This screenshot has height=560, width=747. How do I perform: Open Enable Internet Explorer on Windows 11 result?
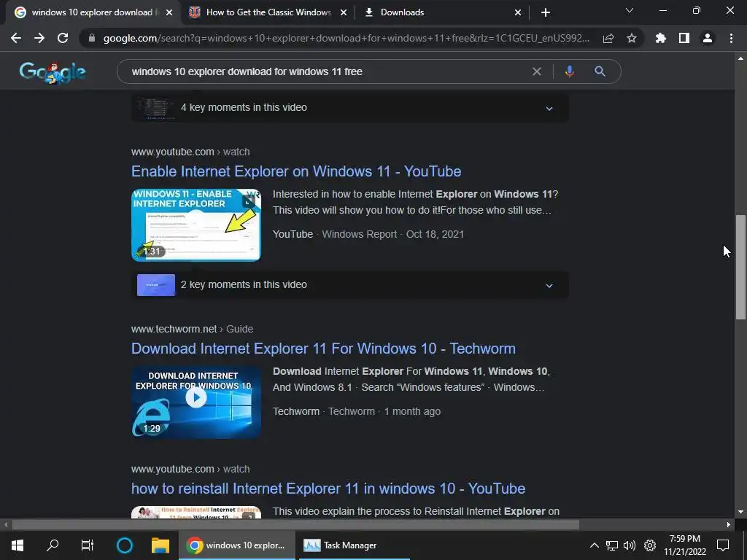point(296,171)
